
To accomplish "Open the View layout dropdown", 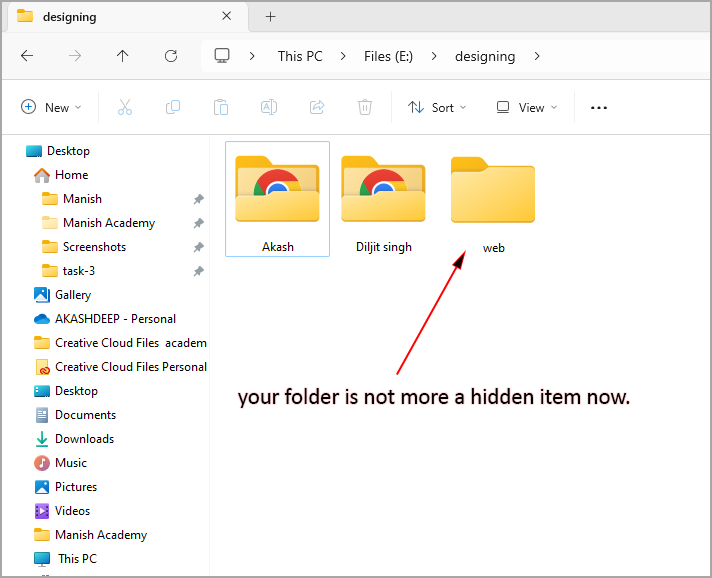I will pos(527,107).
